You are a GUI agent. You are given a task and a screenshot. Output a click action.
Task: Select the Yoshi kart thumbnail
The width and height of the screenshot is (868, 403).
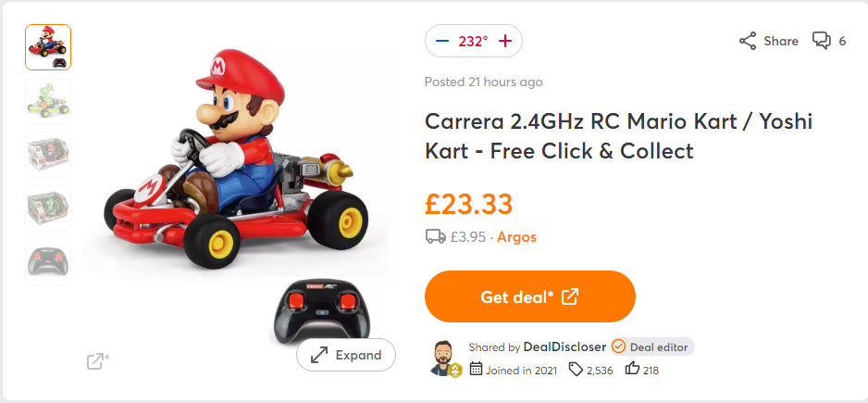tap(48, 101)
